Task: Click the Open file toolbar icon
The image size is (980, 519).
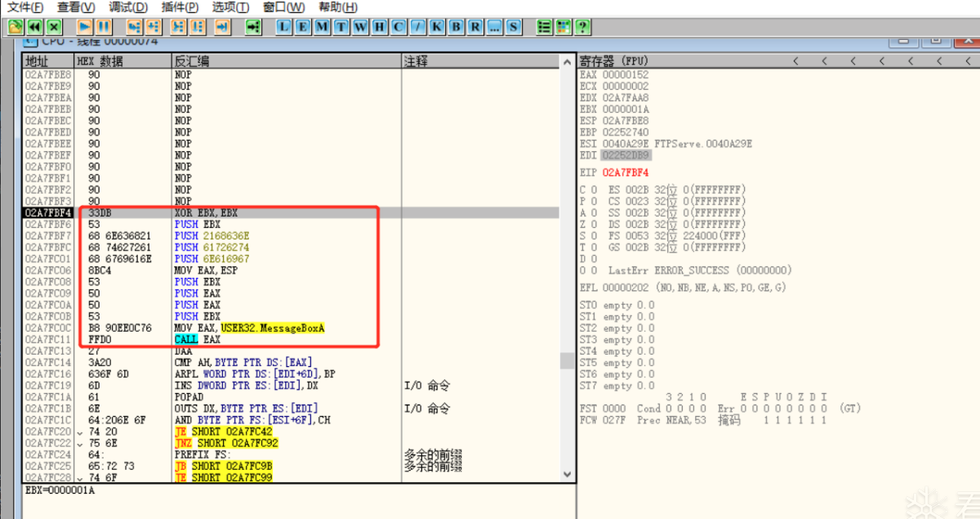Action: point(16,26)
